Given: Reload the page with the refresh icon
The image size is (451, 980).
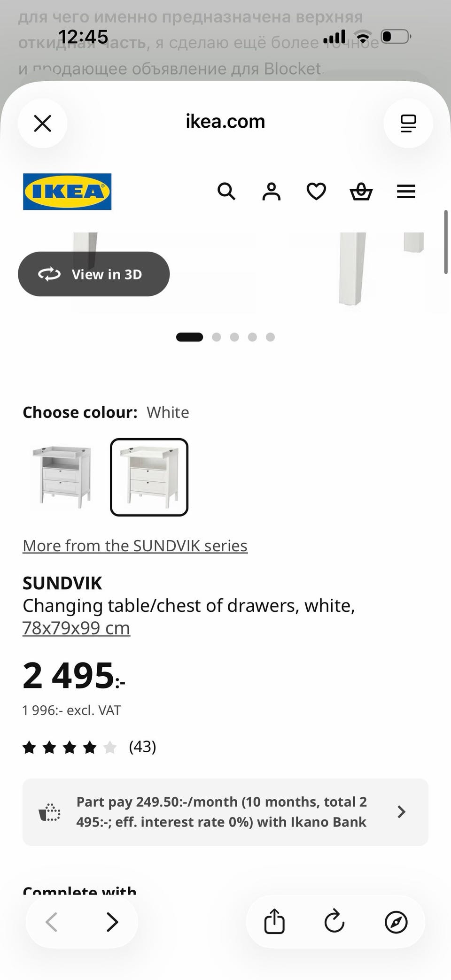Looking at the screenshot, I should pos(334,921).
